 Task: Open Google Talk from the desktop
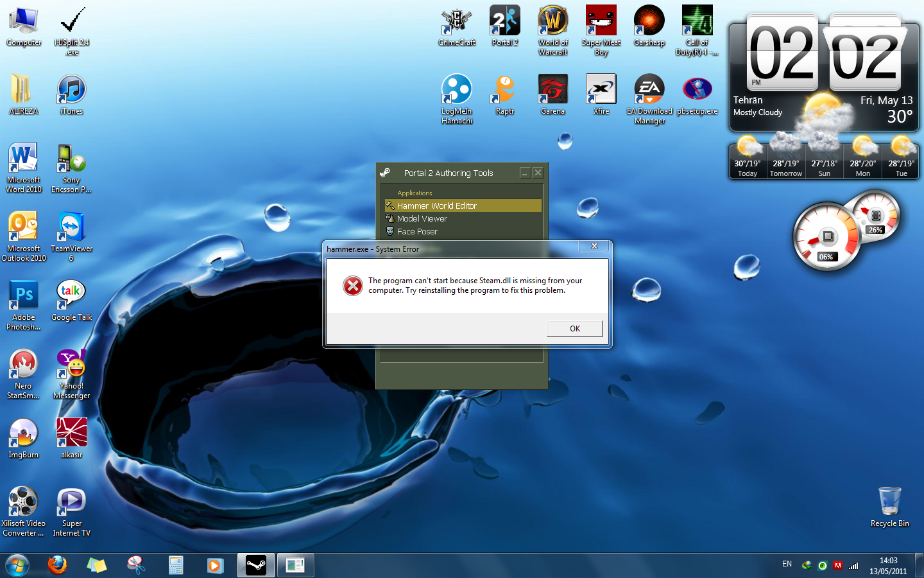[x=71, y=291]
